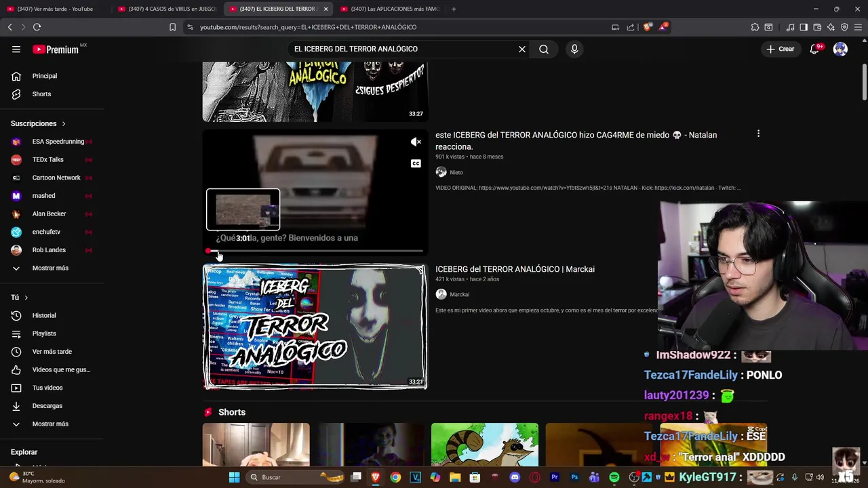Clear the search box with the X

point(522,49)
